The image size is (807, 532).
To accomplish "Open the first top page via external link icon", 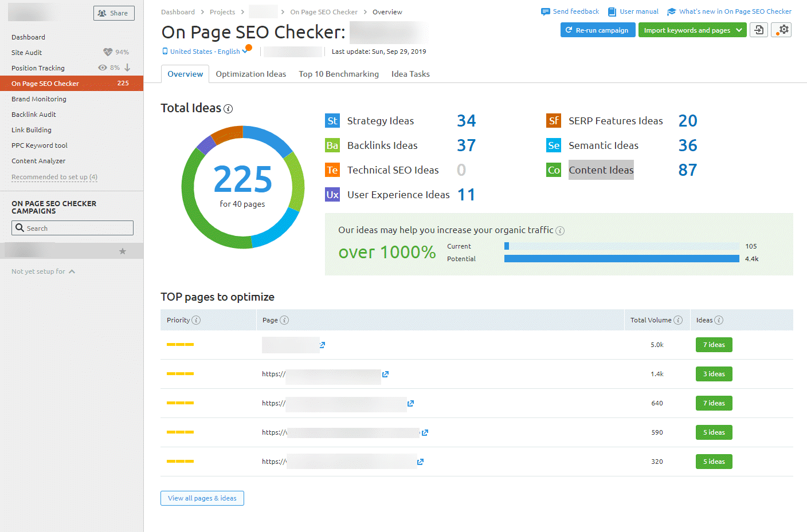I will tap(322, 345).
